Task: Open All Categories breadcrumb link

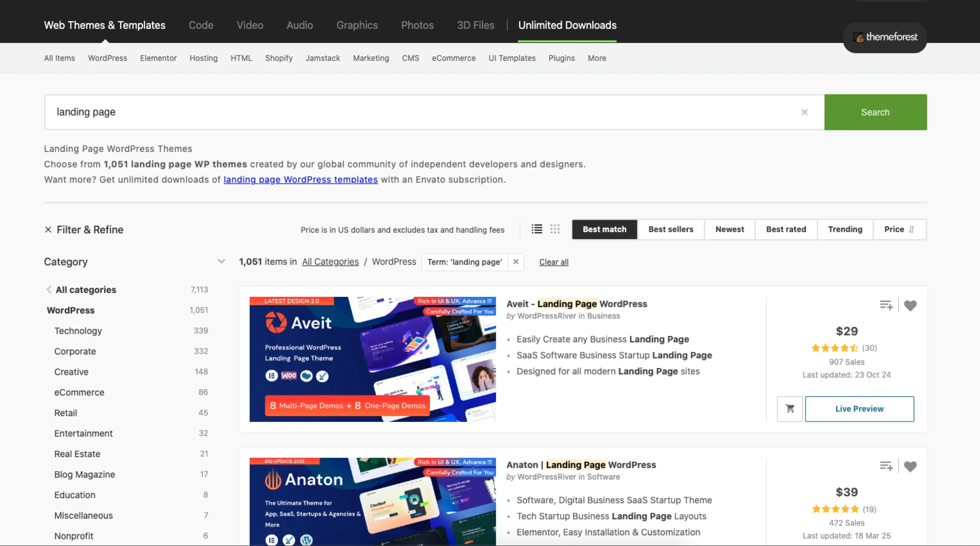Action: click(330, 262)
